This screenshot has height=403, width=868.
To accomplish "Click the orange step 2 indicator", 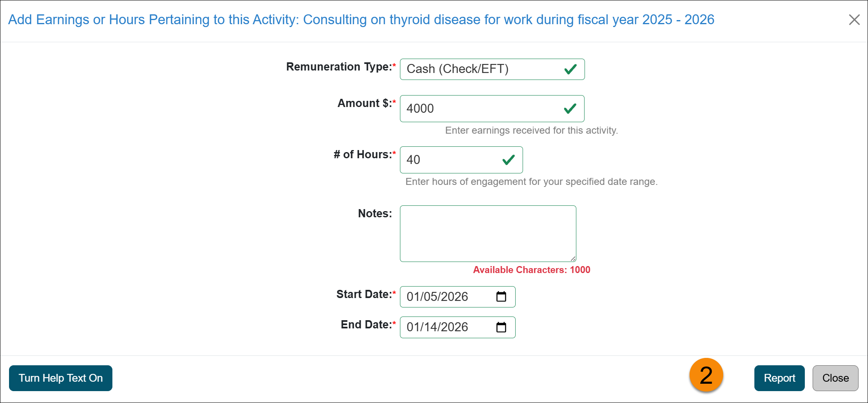I will pos(706,375).
